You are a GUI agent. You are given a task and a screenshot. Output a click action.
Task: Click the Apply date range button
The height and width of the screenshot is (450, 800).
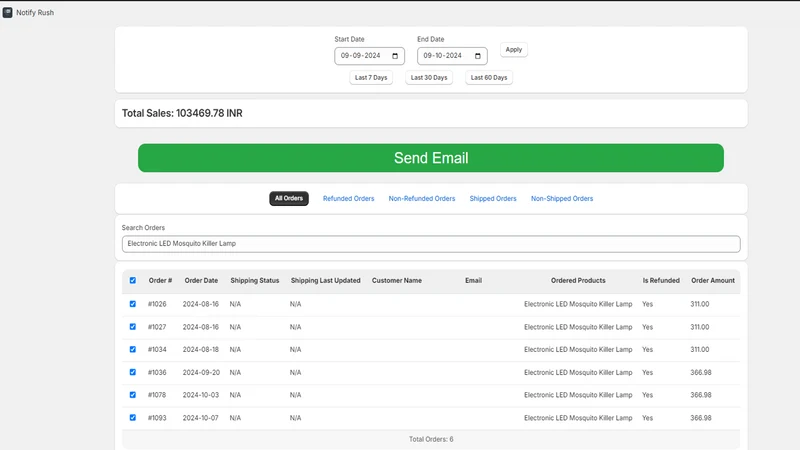pos(514,49)
